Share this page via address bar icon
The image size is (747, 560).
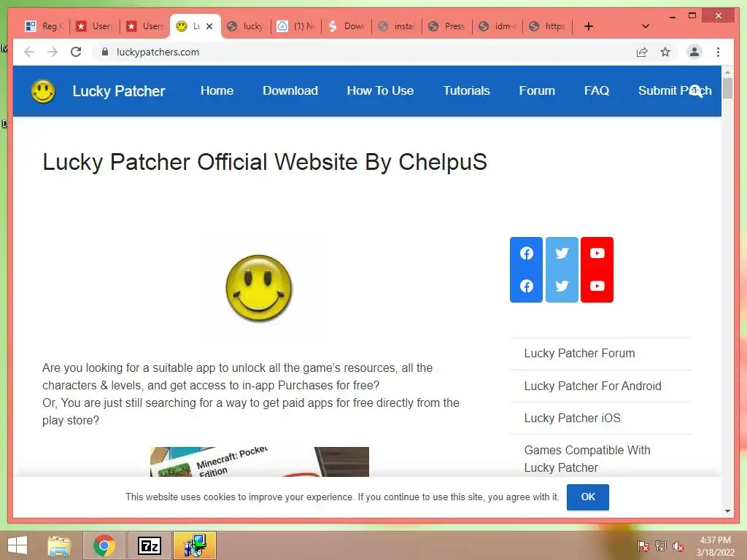coord(642,52)
